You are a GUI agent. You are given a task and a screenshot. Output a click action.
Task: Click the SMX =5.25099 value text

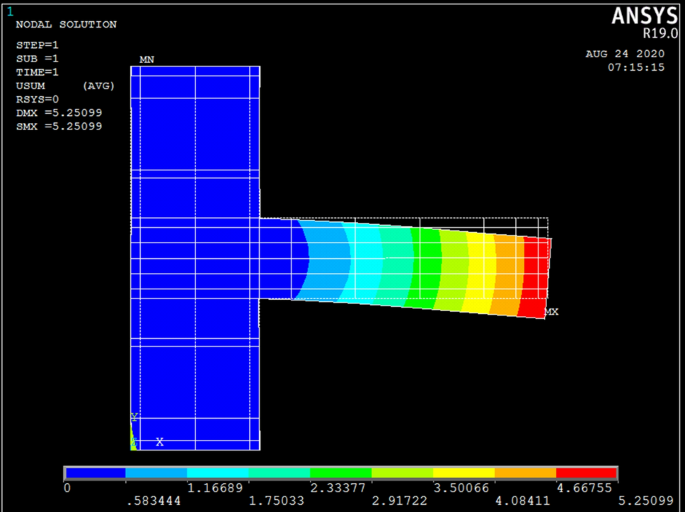pyautogui.click(x=59, y=126)
